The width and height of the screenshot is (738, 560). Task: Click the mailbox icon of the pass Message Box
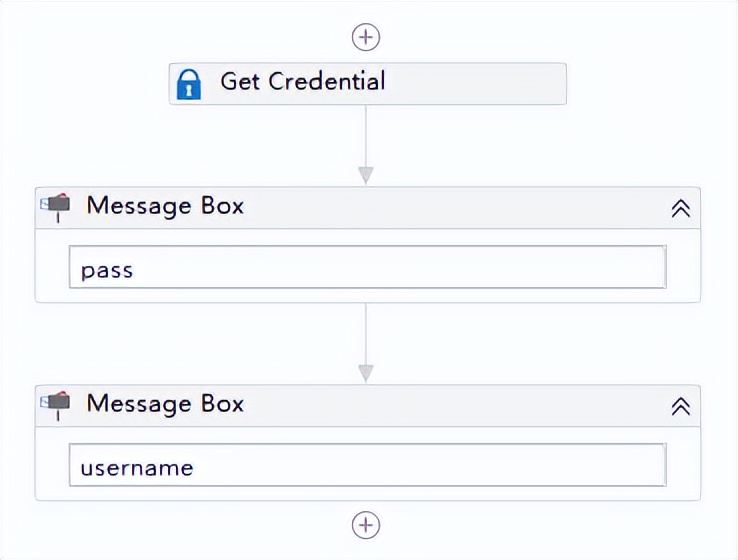click(56, 207)
